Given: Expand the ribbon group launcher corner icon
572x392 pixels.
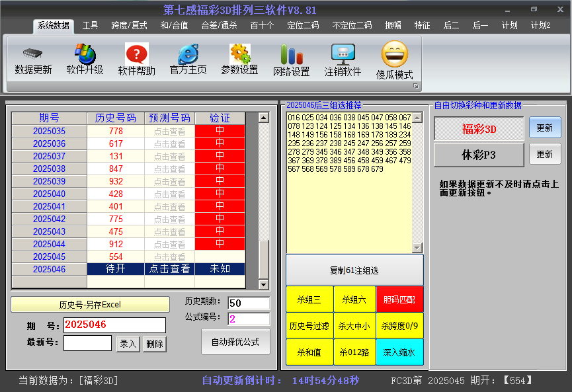Looking at the screenshot, I should 415,86.
